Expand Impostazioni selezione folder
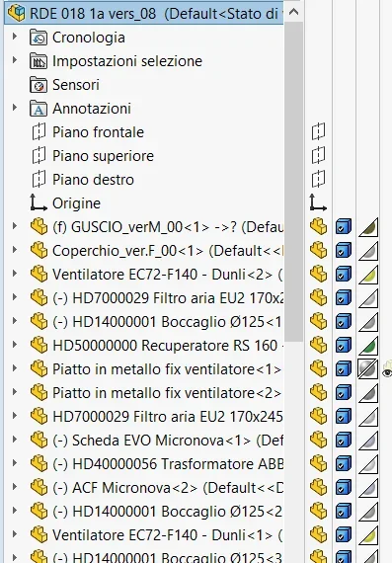Image resolution: width=392 pixels, height=563 pixels. (15, 60)
